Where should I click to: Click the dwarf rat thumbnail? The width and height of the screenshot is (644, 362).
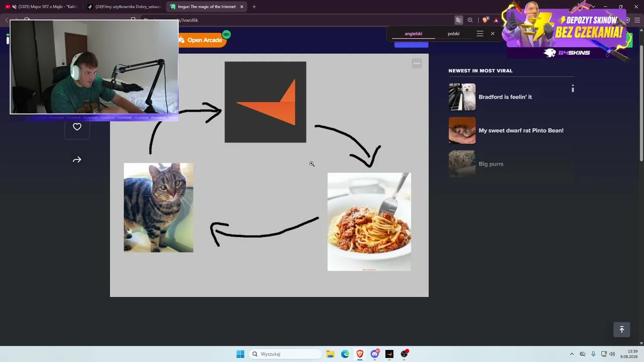[x=462, y=131]
